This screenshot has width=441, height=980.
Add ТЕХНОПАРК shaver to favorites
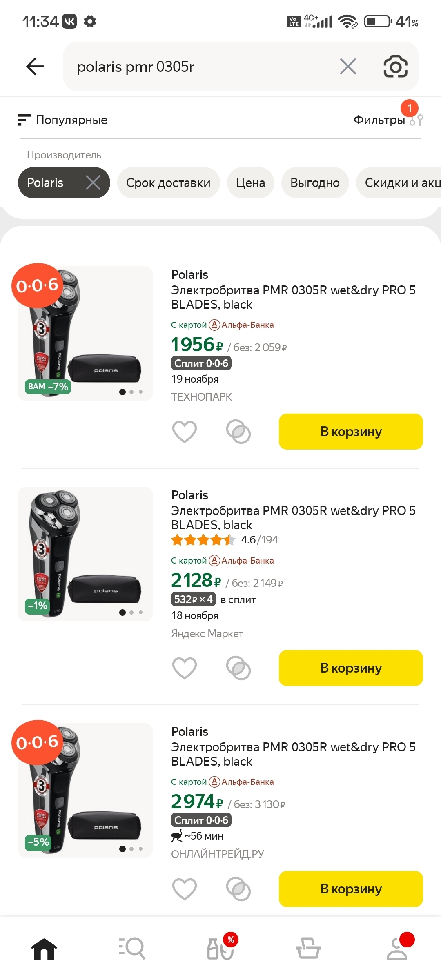(185, 432)
